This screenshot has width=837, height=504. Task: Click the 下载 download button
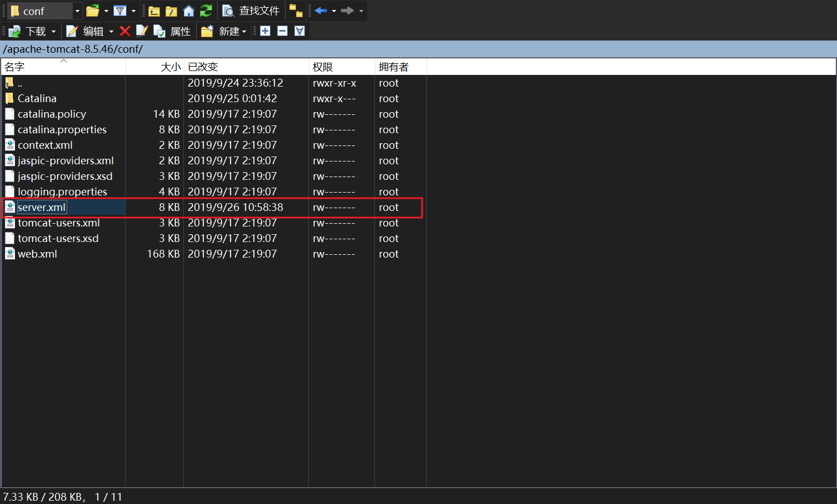[x=27, y=31]
